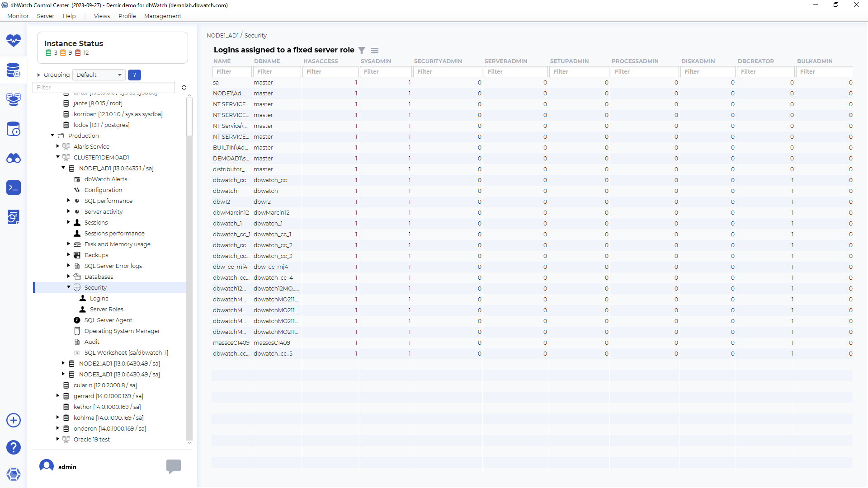Sort by the DBNAME column header
Screen dimensions: 868x488
click(x=267, y=61)
